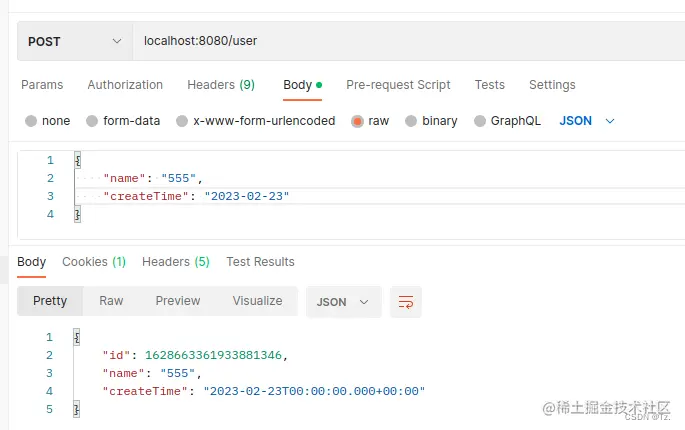Click request body line with "name": "555"
Screen dimensions: 685x430
[x=153, y=178]
